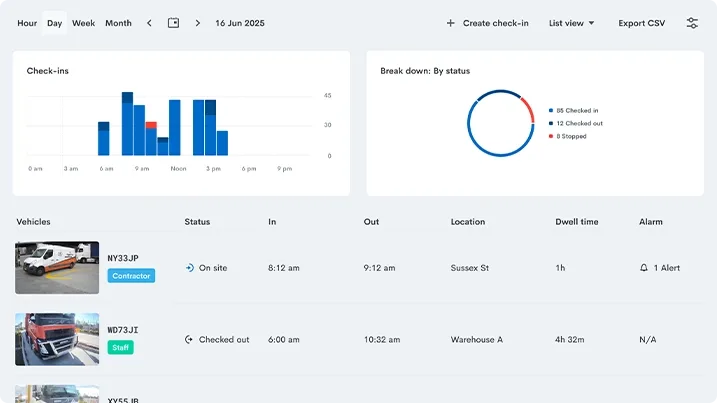Click the Checked out status icon
717x403 pixels.
[189, 339]
